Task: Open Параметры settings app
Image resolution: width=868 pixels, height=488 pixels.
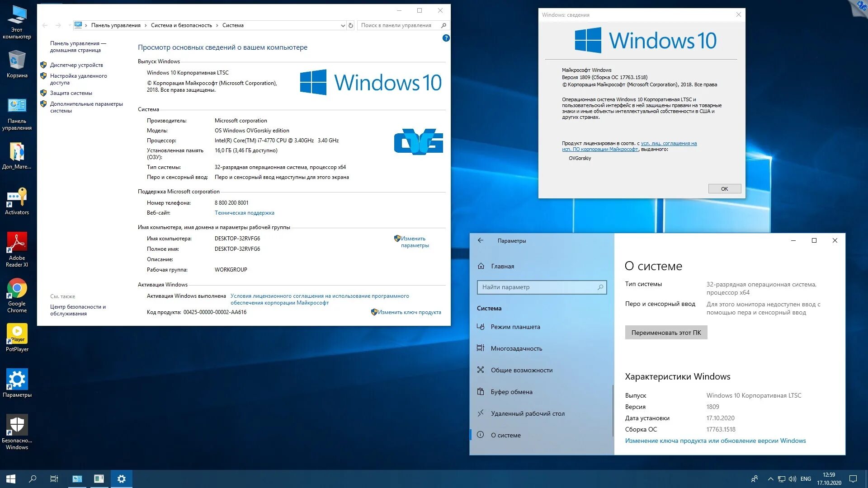Action: (x=17, y=381)
